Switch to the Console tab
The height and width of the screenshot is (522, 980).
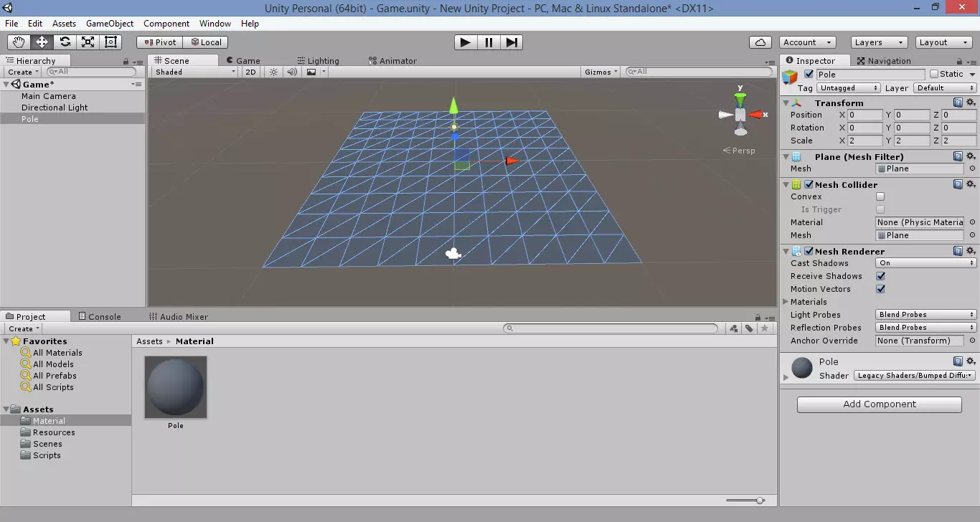coord(99,316)
